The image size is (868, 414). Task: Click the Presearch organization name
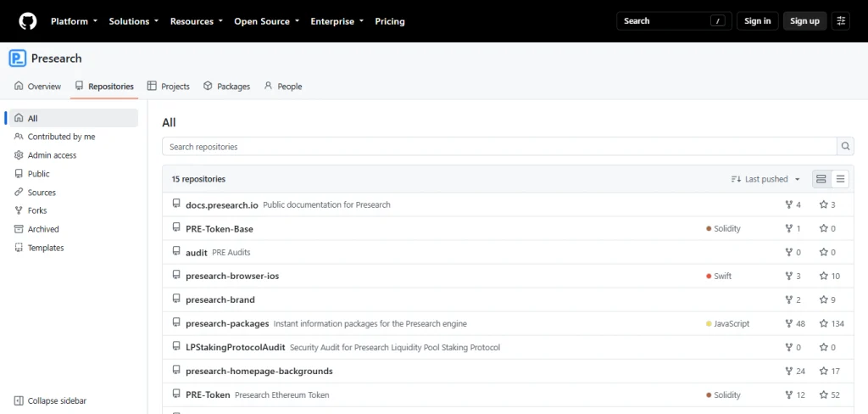coord(57,59)
